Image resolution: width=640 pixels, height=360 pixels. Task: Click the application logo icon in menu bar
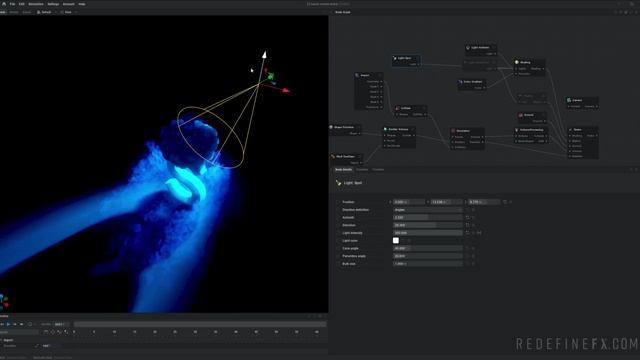pos(4,4)
